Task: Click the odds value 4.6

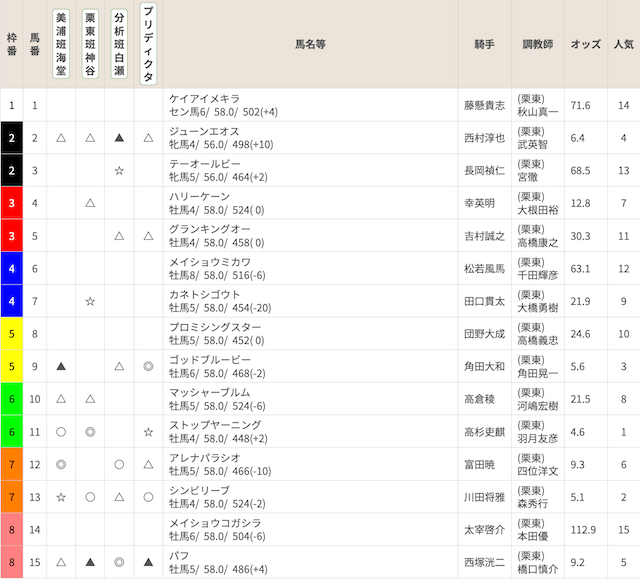Action: (578, 432)
